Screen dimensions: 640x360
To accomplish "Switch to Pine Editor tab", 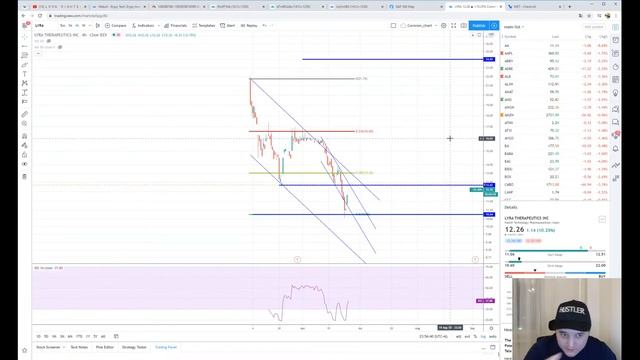I will [105, 347].
